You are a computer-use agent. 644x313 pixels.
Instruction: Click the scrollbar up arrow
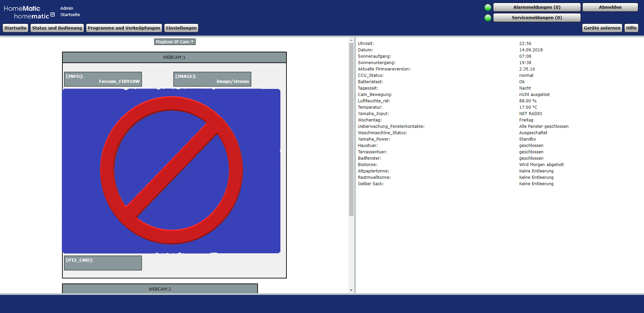click(x=351, y=40)
